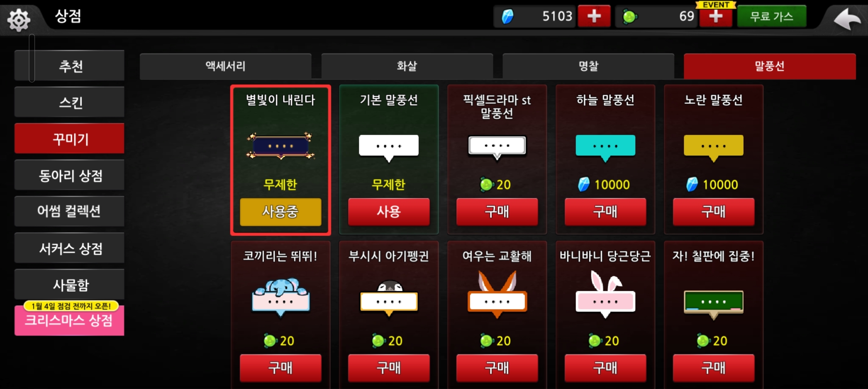Switch to the 화살 tab
This screenshot has width=868, height=389.
coord(407,66)
